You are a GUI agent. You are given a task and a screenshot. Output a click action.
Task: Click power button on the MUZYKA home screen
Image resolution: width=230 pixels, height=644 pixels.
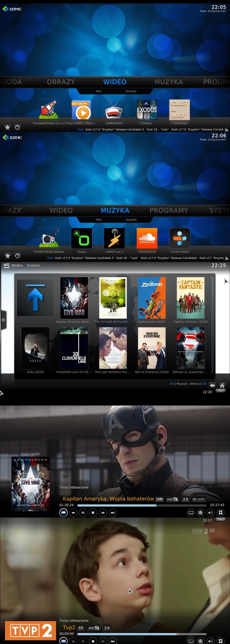pyautogui.click(x=18, y=256)
